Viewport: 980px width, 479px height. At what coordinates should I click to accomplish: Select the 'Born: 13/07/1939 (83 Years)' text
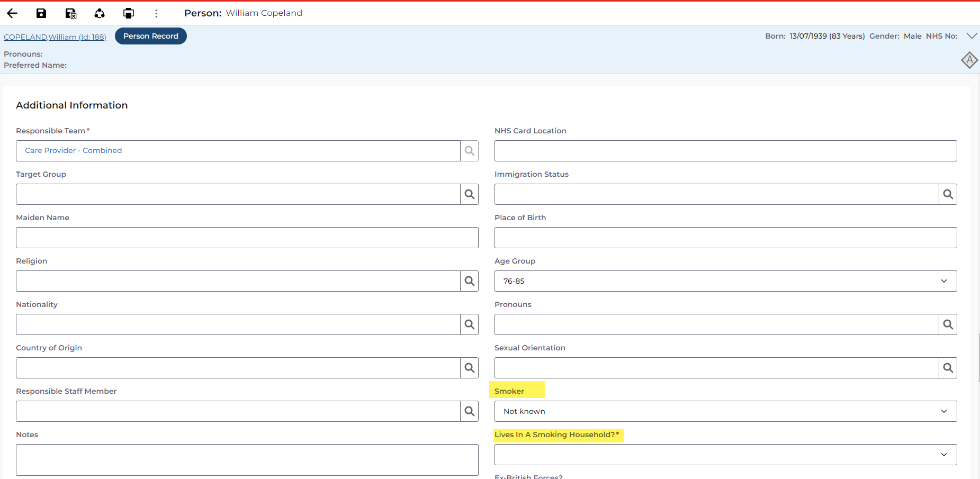click(x=815, y=36)
